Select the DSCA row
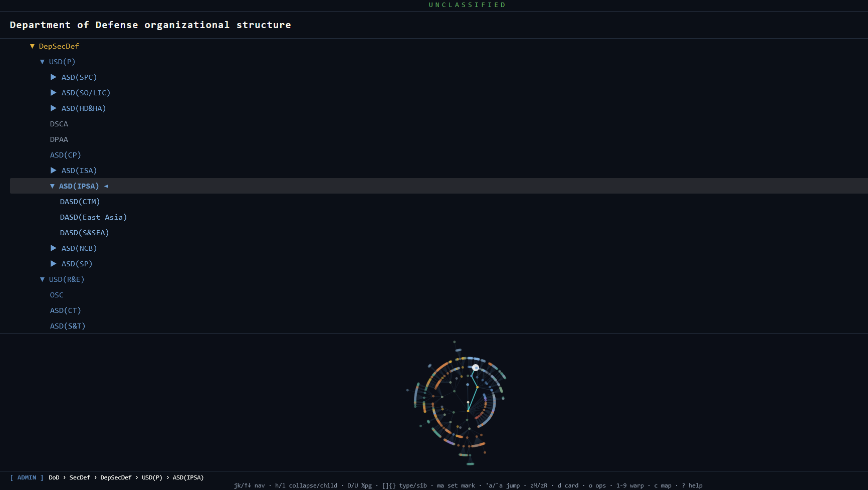 439,124
